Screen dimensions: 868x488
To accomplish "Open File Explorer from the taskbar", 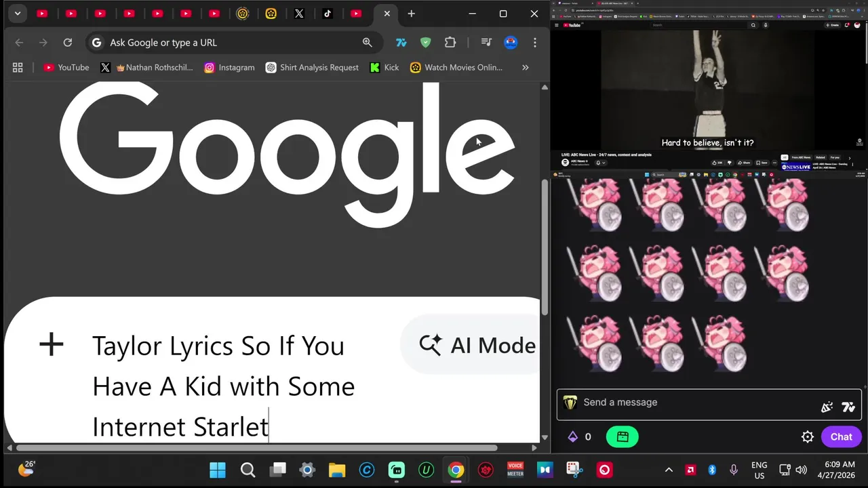I will pos(337,470).
